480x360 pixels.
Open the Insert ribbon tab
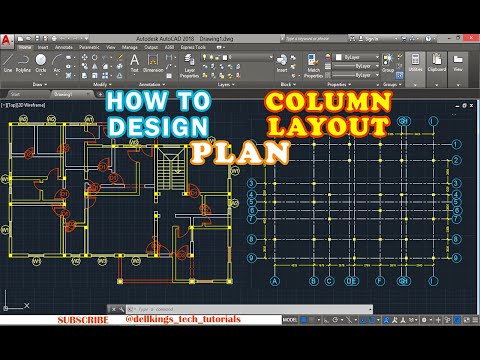coord(43,47)
